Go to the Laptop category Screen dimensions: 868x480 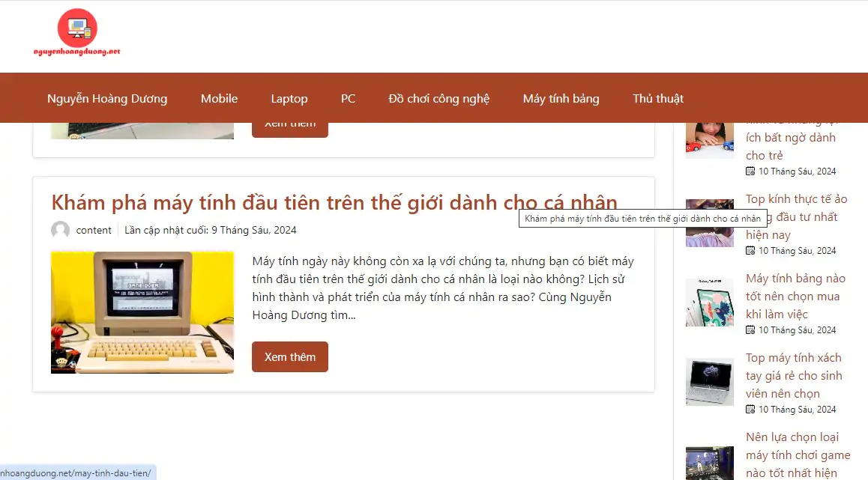click(x=289, y=98)
